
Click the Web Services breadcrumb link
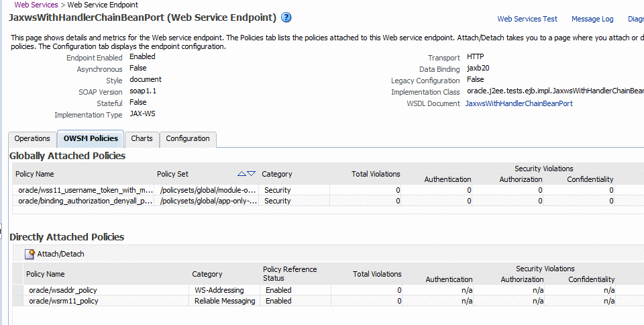click(36, 5)
